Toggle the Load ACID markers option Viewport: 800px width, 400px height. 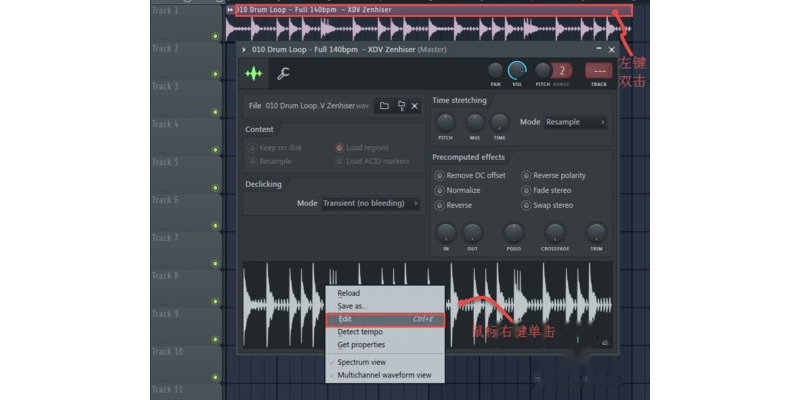(x=372, y=161)
